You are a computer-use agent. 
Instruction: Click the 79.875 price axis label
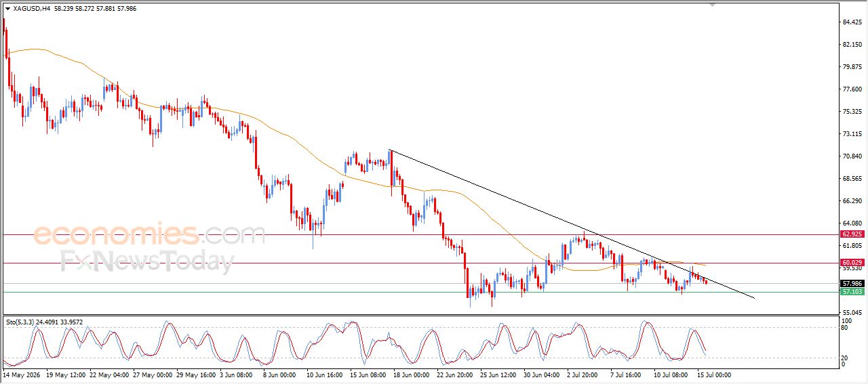click(x=852, y=67)
